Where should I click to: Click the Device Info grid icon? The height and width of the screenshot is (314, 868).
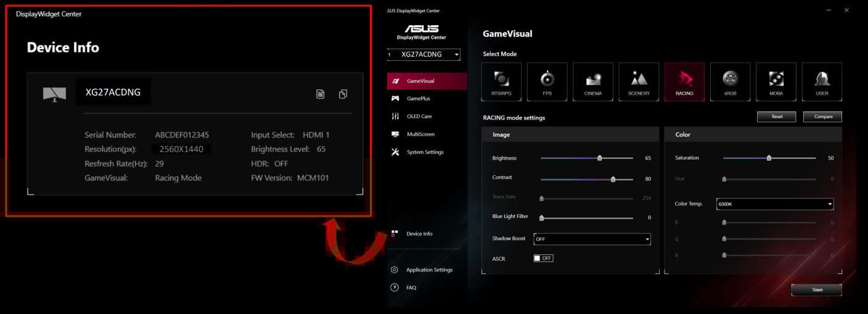(395, 233)
